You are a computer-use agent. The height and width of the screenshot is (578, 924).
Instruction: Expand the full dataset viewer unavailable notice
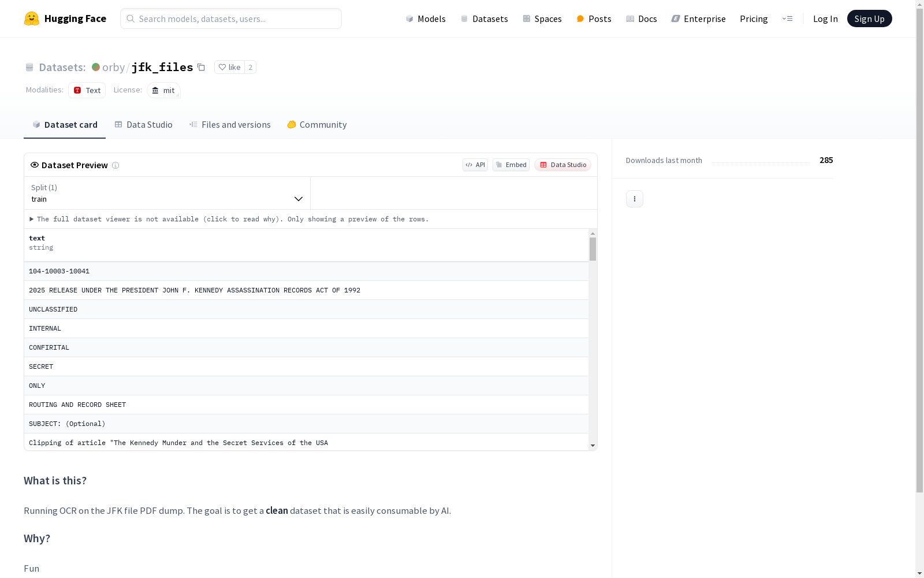coord(229,219)
